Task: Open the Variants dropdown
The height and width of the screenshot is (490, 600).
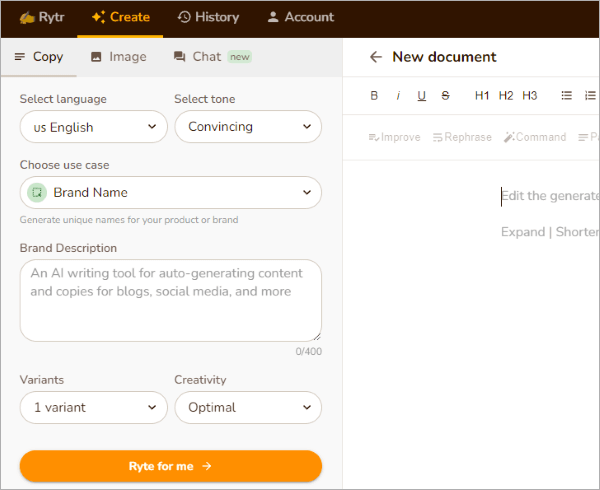Action: click(94, 407)
